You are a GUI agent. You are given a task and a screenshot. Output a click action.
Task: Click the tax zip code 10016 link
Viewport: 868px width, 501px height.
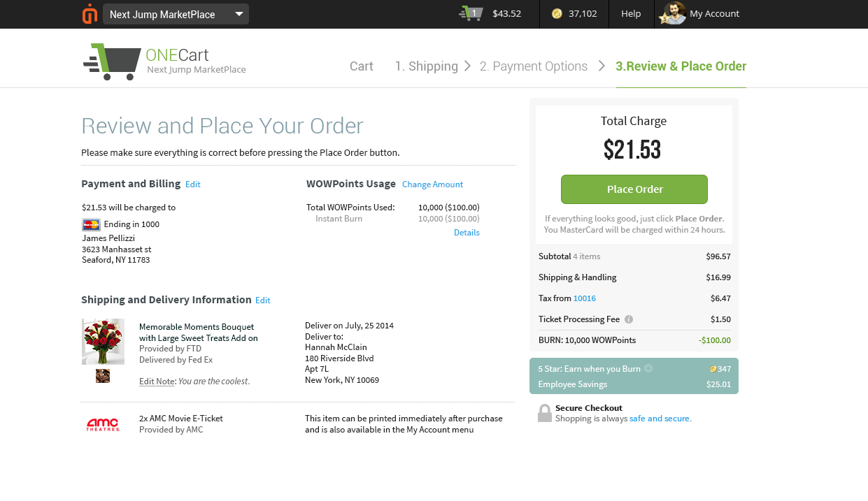click(x=585, y=298)
